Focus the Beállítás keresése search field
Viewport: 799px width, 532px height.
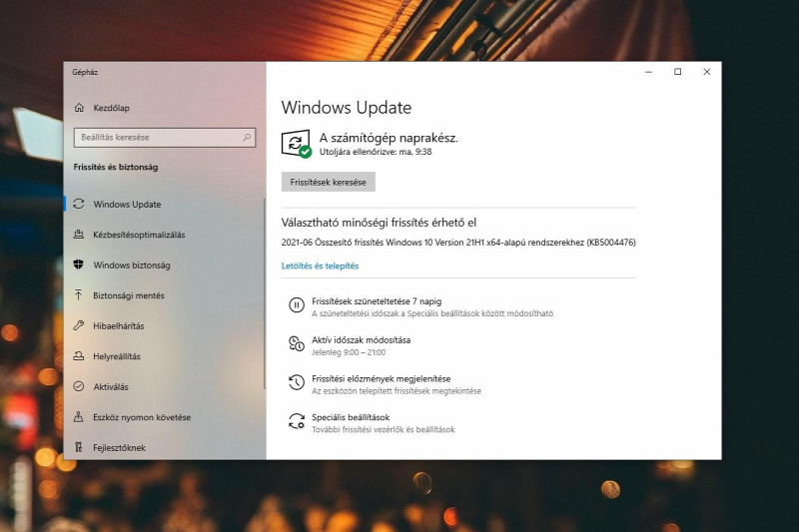(x=165, y=138)
